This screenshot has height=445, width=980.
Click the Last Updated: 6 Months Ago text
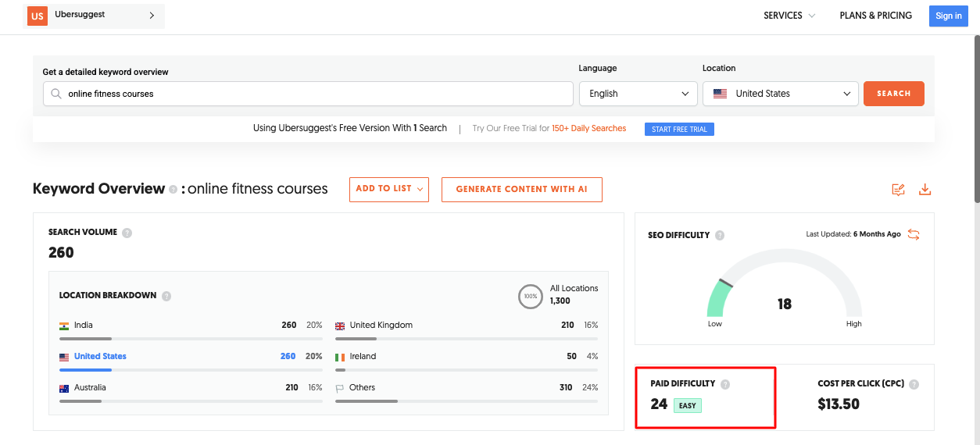pyautogui.click(x=853, y=234)
